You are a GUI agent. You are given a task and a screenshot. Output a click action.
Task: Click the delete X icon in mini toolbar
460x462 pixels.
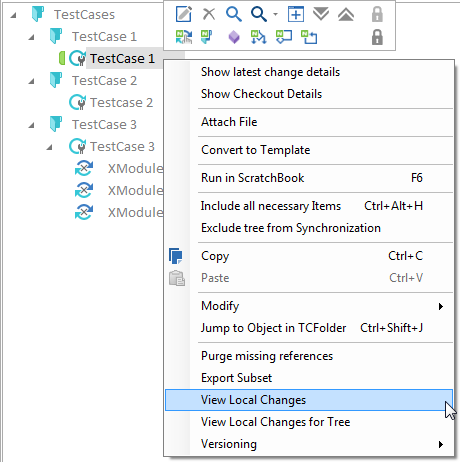[x=209, y=14]
